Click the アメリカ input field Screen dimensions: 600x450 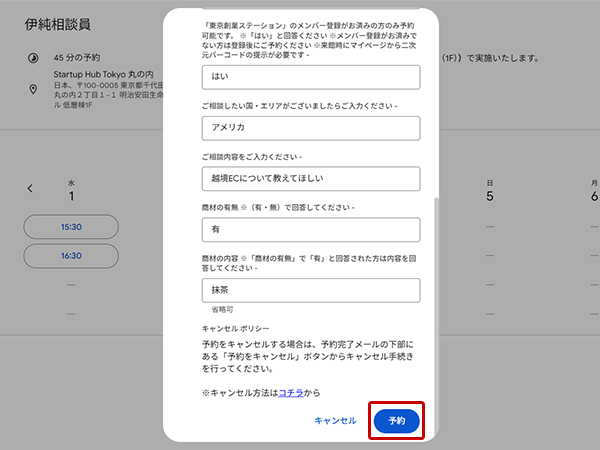point(309,128)
